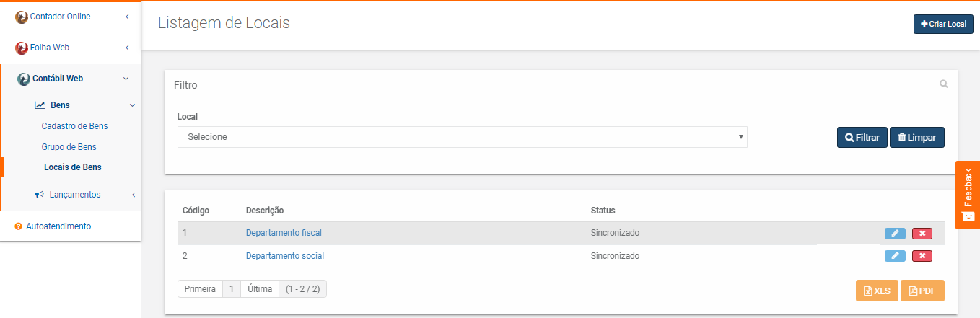Screen dimensions: 980x318
Task: Delete Departamento fiscal using the red X
Action: point(922,233)
